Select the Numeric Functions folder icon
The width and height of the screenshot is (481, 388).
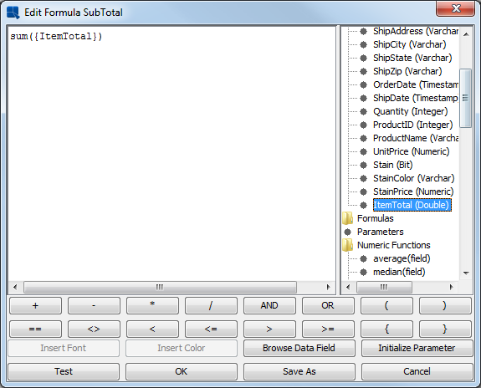click(347, 245)
